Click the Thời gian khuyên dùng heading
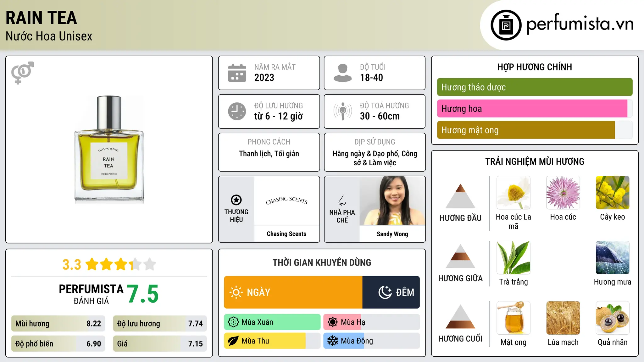The width and height of the screenshot is (644, 362). 322,262
